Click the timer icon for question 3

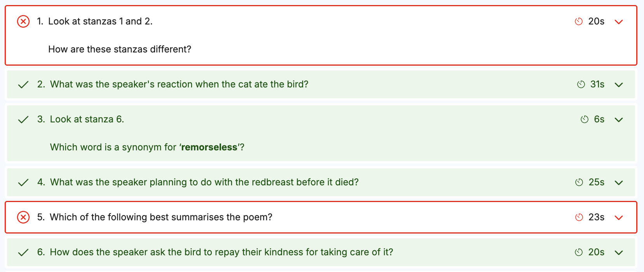coord(585,119)
